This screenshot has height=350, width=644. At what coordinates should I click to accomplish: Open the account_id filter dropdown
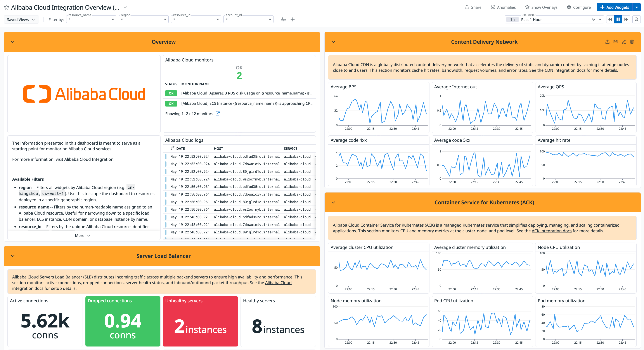coord(248,19)
